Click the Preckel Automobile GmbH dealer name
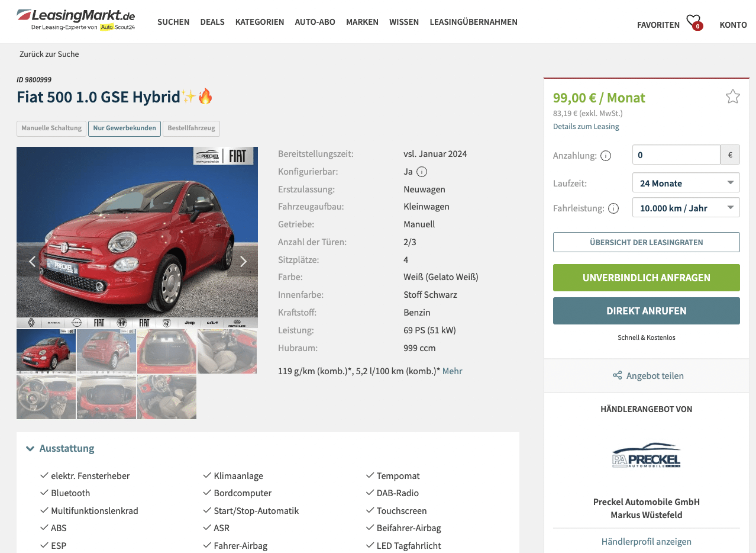 (647, 501)
